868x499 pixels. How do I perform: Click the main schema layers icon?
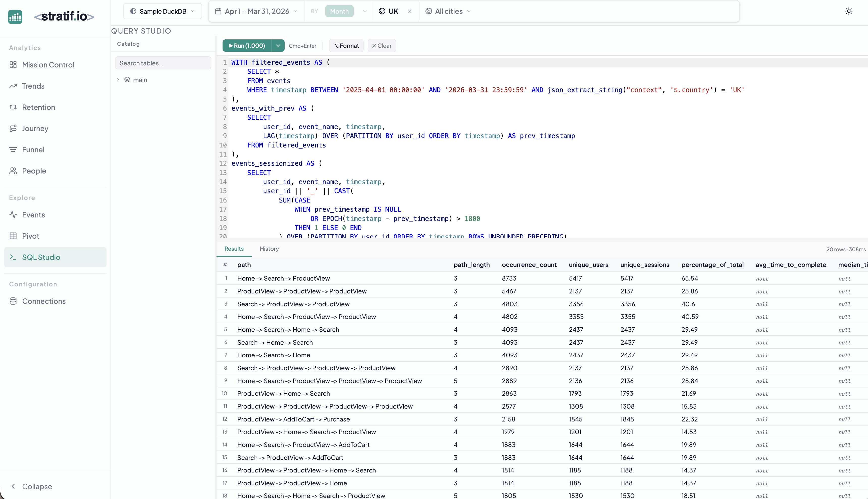(127, 80)
